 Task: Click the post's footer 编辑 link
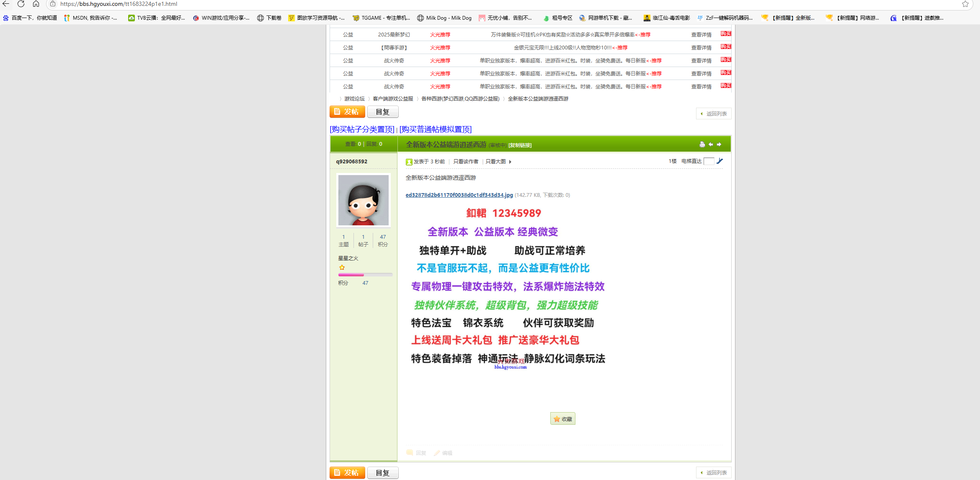click(443, 453)
